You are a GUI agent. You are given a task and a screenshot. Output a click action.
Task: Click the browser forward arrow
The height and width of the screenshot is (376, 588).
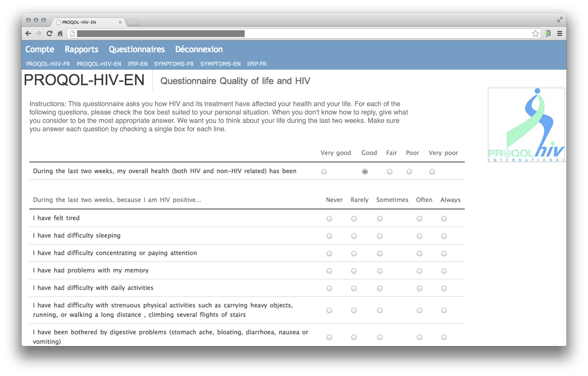coord(39,33)
